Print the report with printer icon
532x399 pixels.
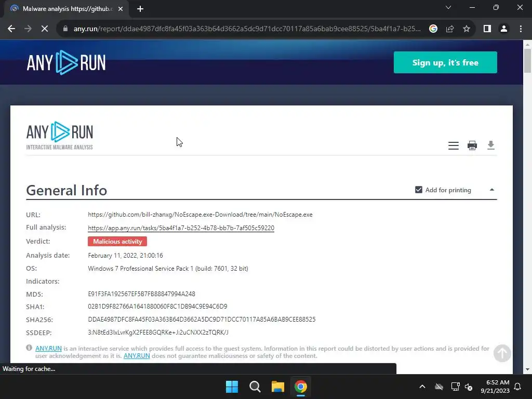coord(472,145)
